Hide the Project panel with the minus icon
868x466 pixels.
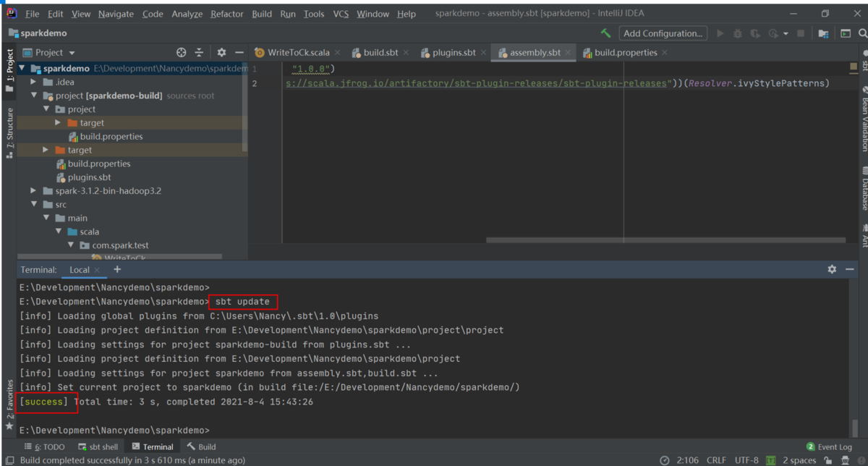pos(239,52)
